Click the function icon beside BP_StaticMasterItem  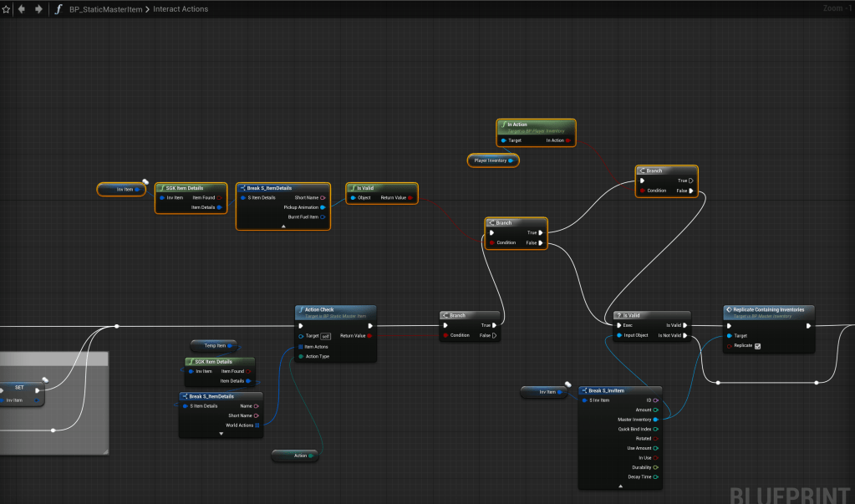click(x=58, y=9)
